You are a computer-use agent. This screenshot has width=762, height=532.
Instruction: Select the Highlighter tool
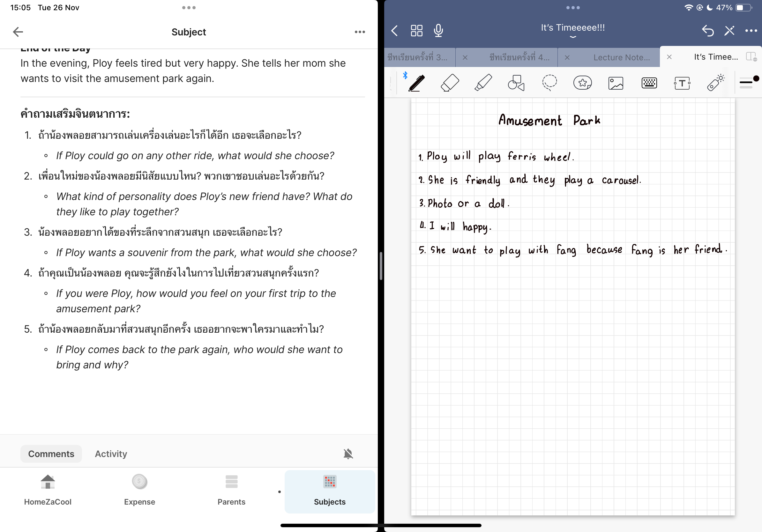[x=483, y=83]
